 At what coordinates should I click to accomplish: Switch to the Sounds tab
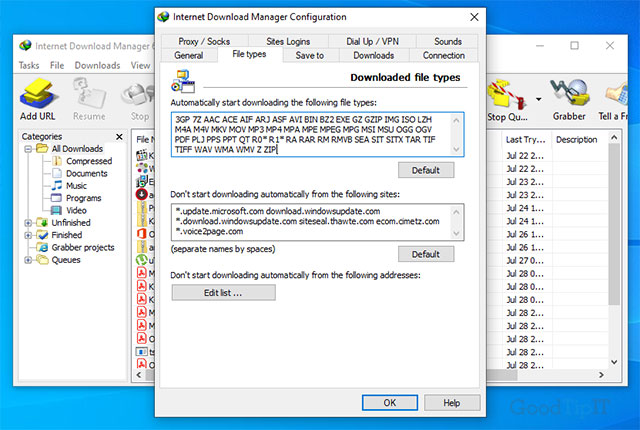click(x=448, y=42)
